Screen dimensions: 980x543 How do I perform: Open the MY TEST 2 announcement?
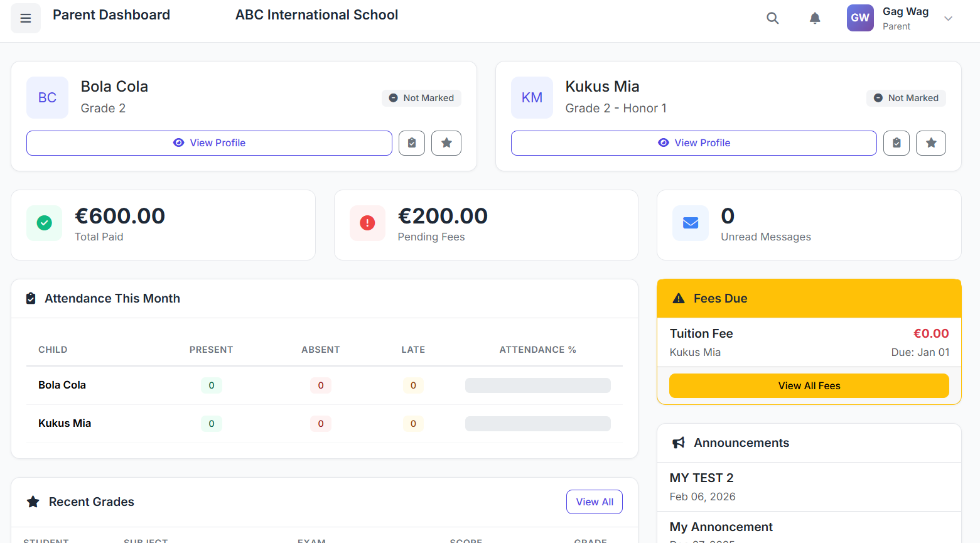click(x=809, y=487)
